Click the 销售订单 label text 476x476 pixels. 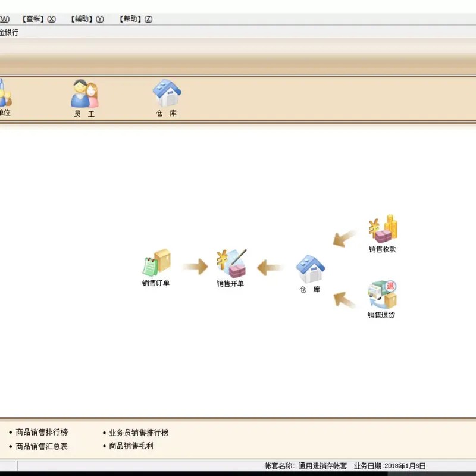(156, 283)
